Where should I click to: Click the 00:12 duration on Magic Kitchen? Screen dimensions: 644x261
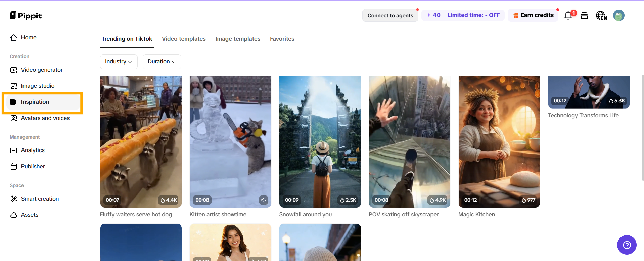(x=471, y=200)
